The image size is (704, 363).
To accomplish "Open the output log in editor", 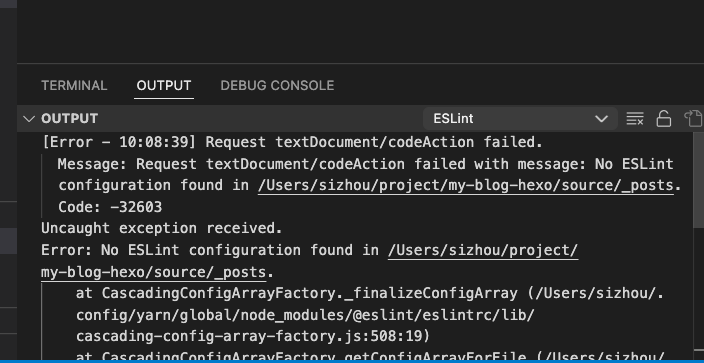I will (x=693, y=119).
